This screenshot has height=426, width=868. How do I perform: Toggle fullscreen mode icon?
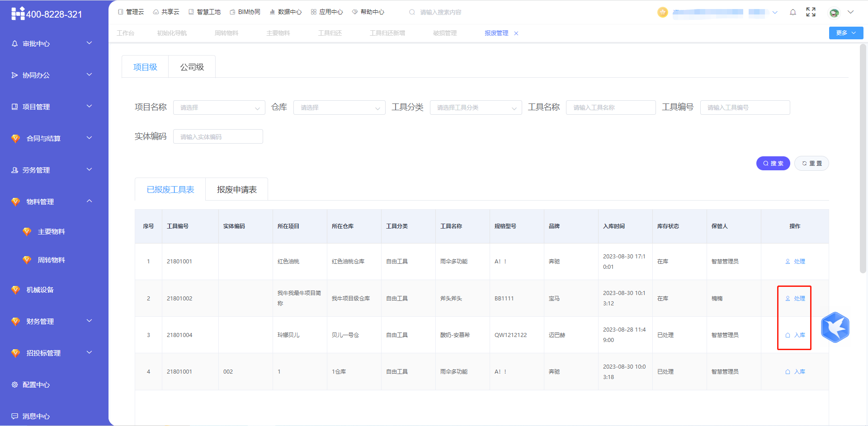tap(811, 12)
